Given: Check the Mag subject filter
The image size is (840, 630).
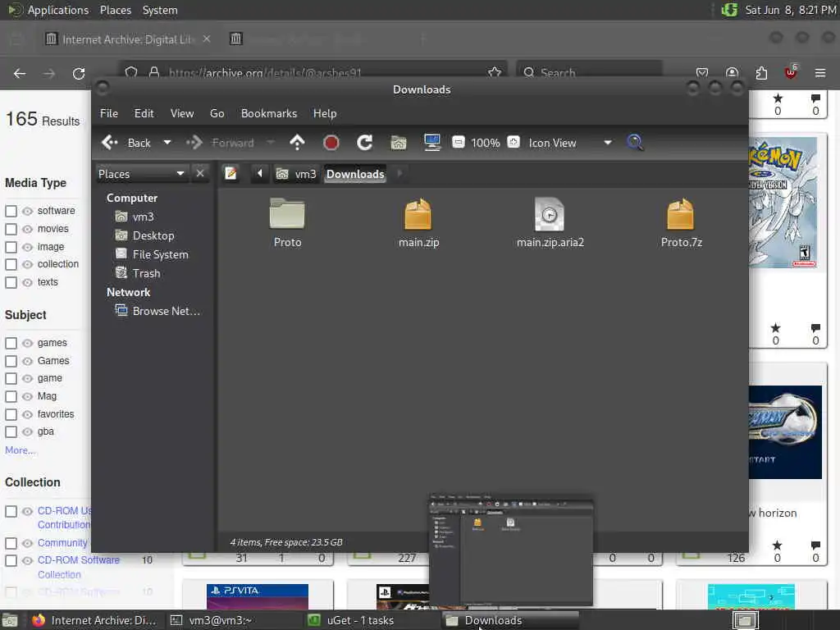Looking at the screenshot, I should point(11,396).
